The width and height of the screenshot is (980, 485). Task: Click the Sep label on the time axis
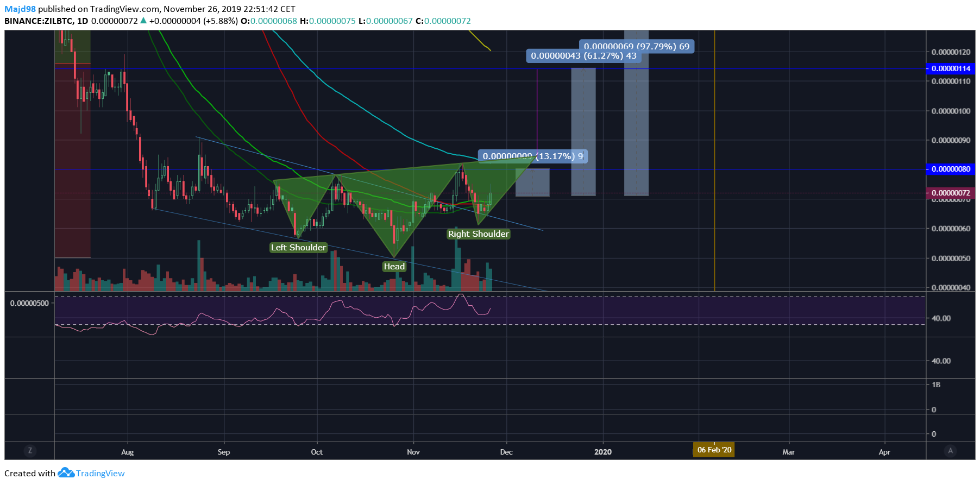(x=224, y=452)
